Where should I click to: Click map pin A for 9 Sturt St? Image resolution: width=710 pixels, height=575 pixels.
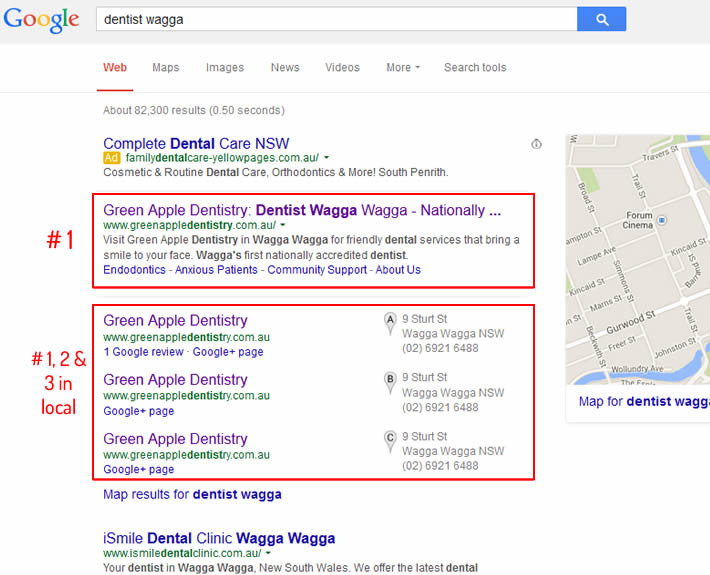[390, 324]
